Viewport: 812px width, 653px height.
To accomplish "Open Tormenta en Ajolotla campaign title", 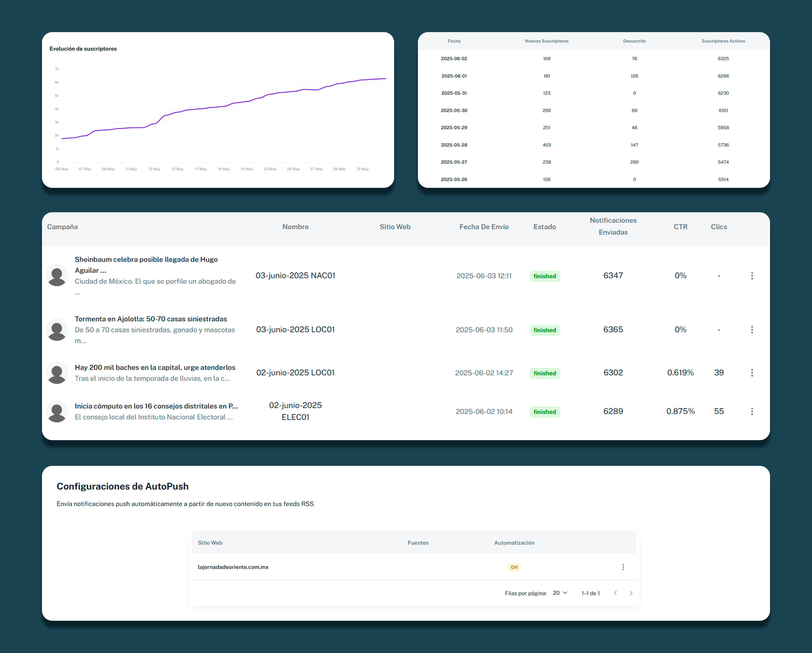I will [151, 319].
